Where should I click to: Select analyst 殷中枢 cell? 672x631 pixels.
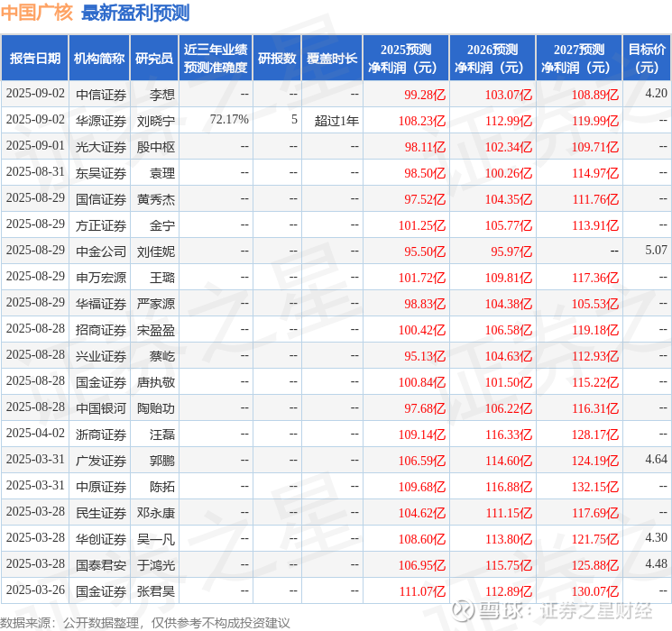pos(156,147)
